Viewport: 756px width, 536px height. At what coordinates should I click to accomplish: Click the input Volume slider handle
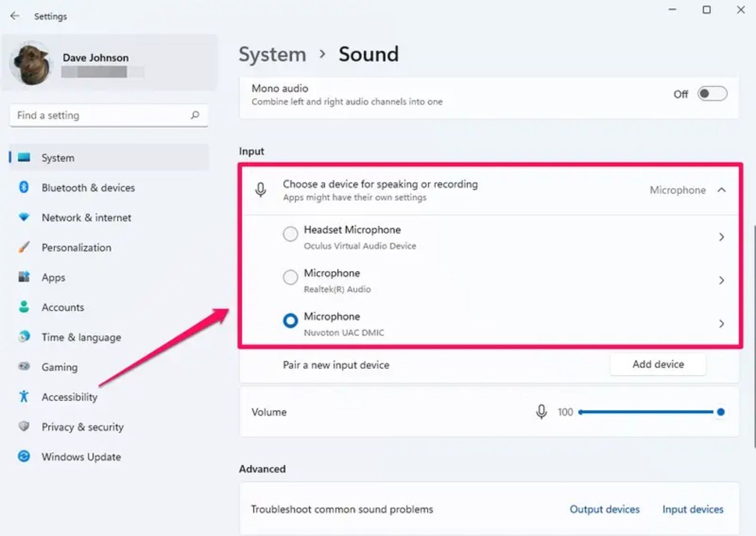721,412
